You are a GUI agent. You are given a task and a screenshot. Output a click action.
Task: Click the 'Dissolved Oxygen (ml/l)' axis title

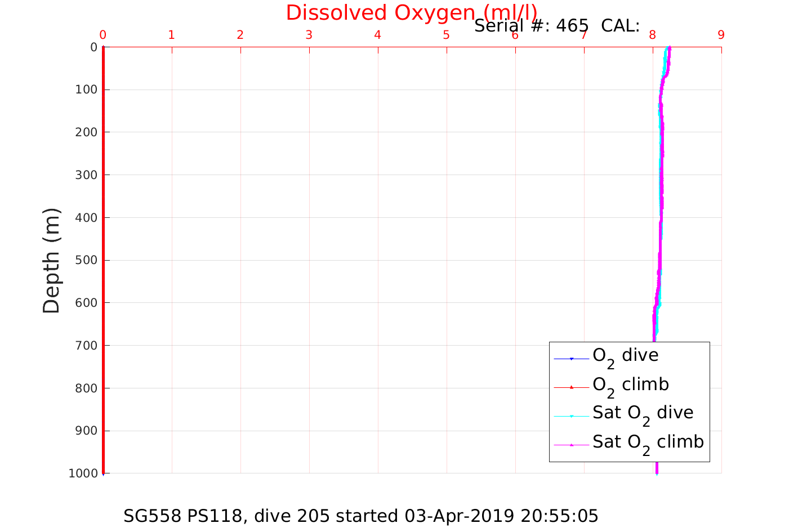point(411,13)
